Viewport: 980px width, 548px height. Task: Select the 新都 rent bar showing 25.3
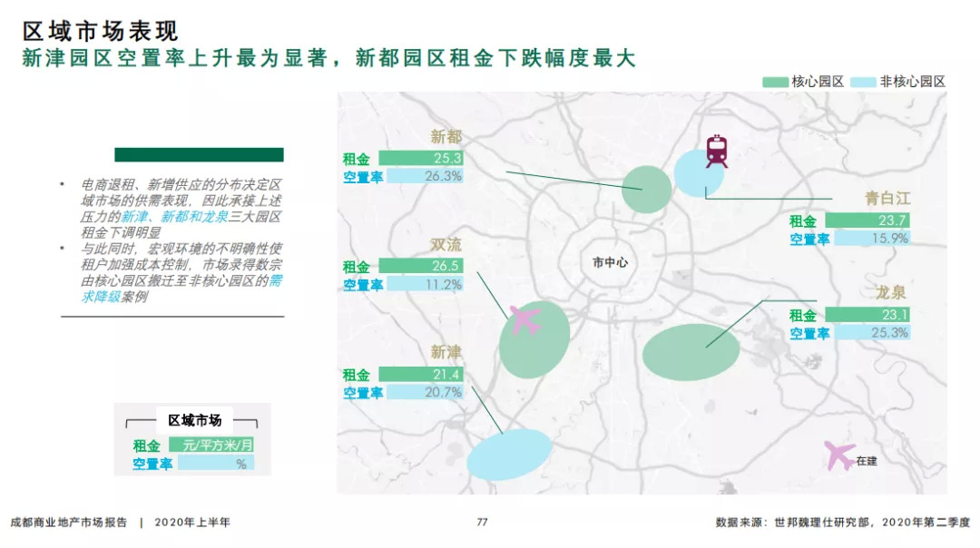coord(421,158)
